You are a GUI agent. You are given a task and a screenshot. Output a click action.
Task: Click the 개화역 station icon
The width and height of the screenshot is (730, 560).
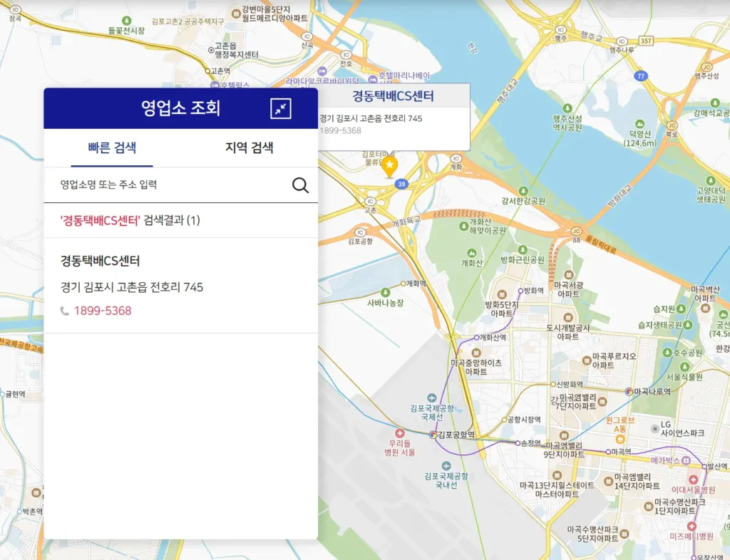pos(403,284)
